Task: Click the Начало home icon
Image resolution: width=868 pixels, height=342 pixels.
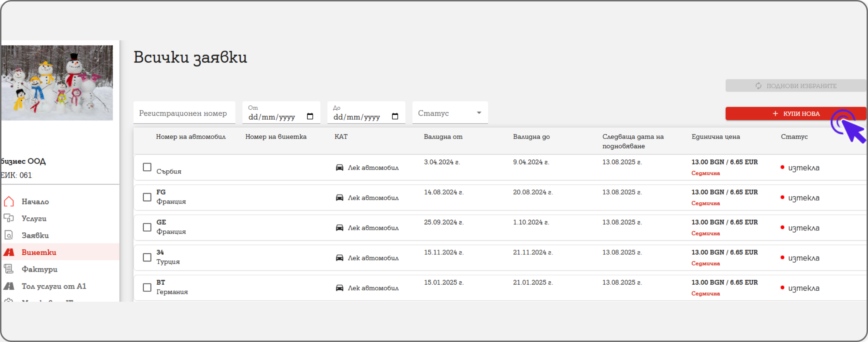Action: pos(9,202)
